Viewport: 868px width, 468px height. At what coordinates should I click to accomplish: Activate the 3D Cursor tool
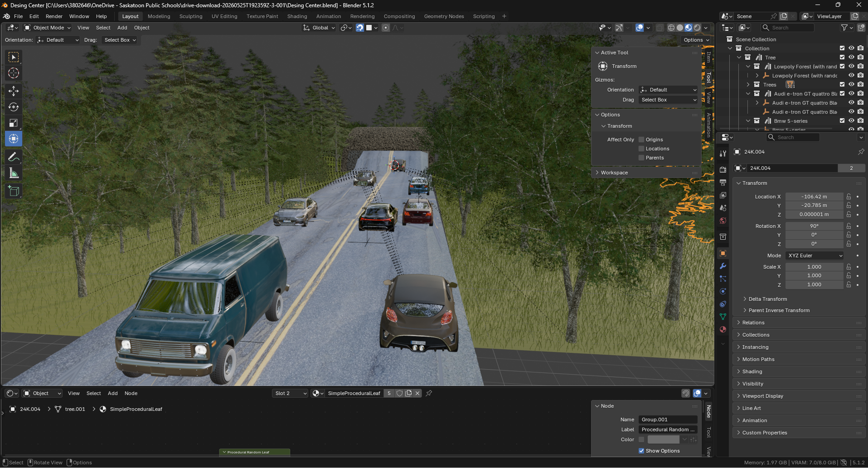tap(14, 73)
